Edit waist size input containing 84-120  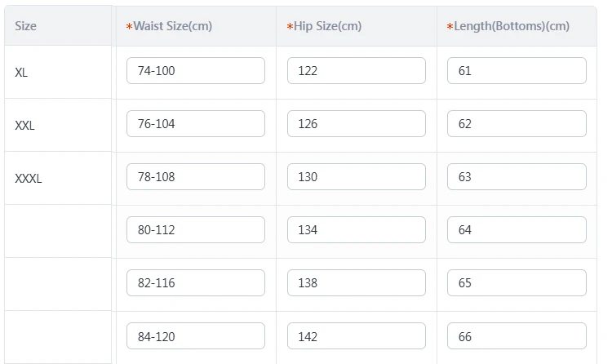pos(196,336)
